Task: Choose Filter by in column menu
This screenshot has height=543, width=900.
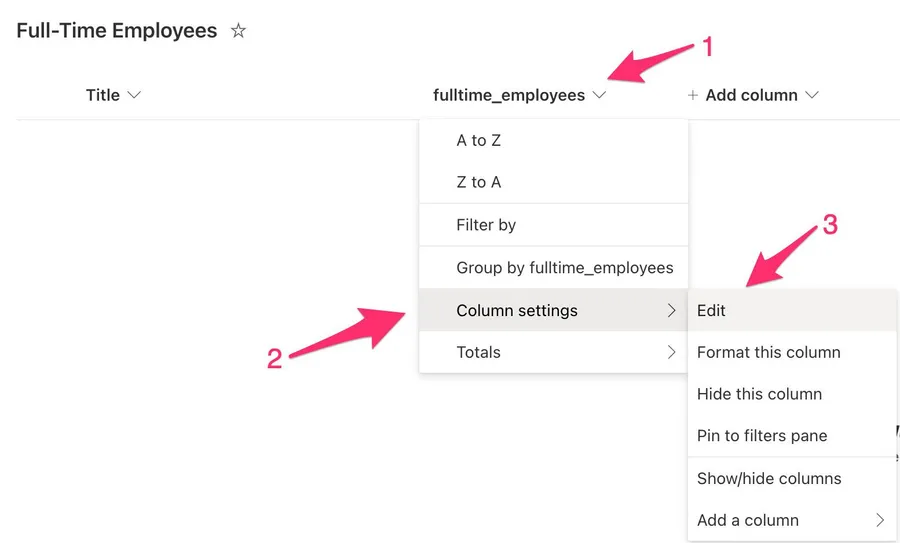Action: 486,226
